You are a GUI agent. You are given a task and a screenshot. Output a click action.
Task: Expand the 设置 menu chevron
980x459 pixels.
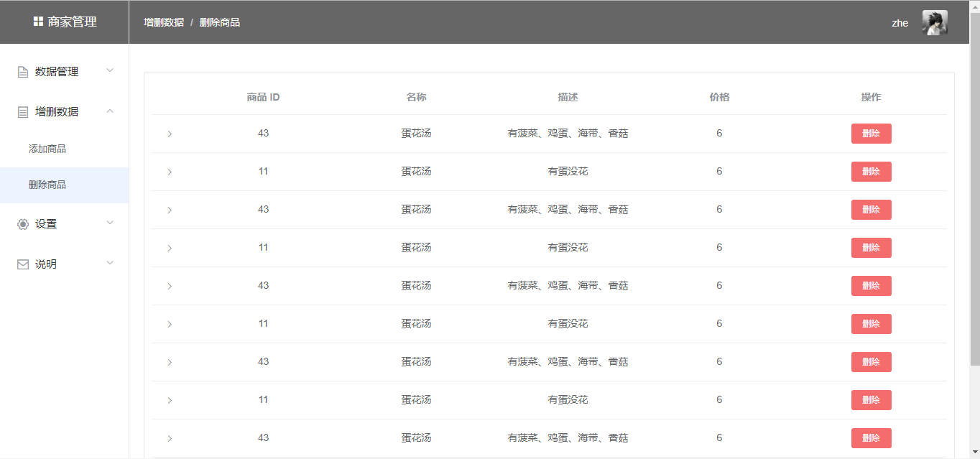tap(110, 223)
